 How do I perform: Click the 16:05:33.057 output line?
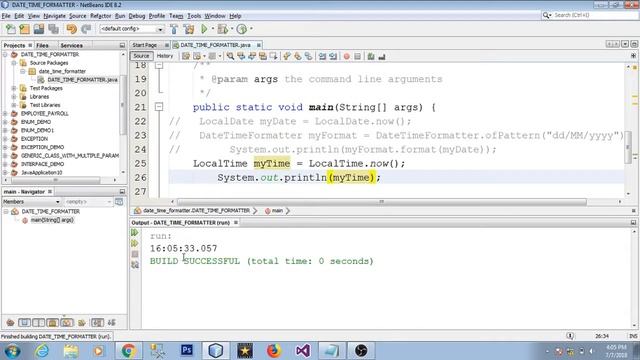pos(184,249)
